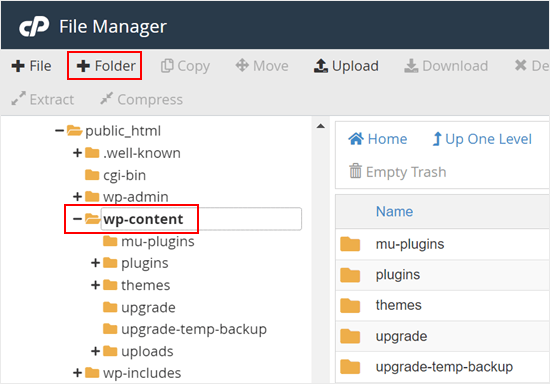
Task: Expand the themes tree node
Action: [95, 285]
